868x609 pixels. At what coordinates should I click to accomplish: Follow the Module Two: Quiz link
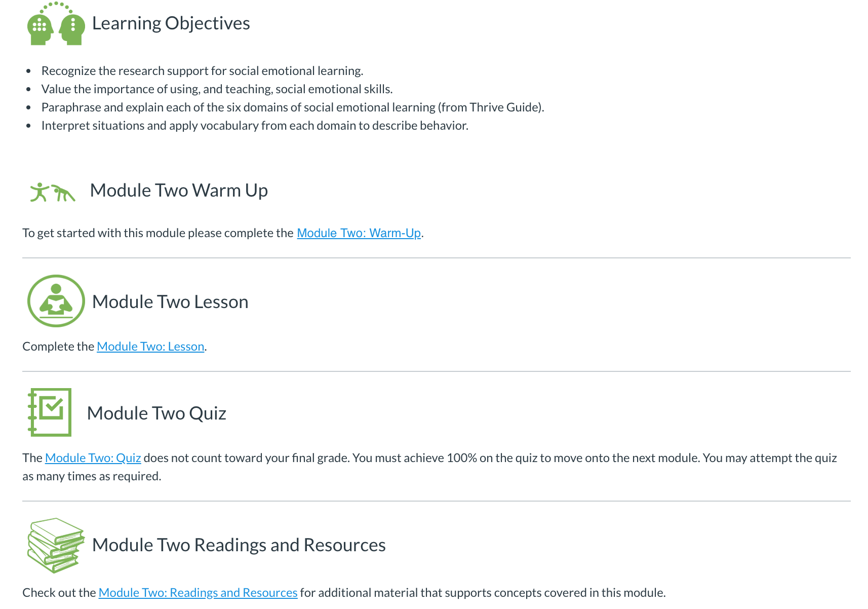pos(93,458)
